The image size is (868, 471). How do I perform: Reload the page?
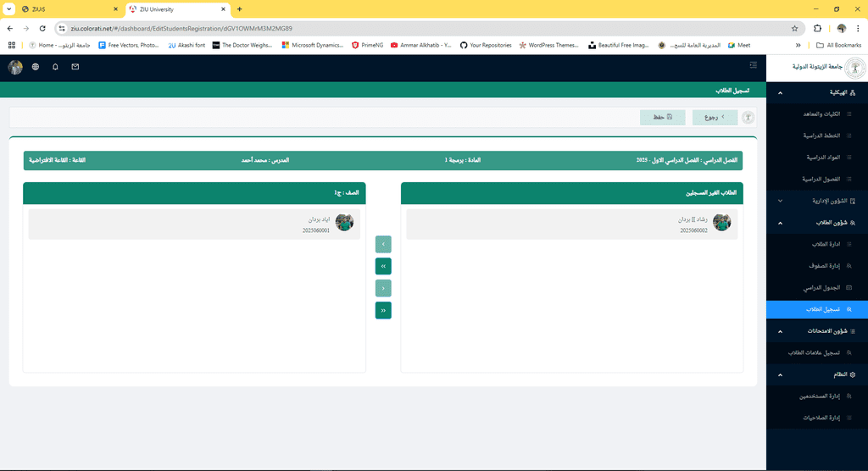(42, 29)
